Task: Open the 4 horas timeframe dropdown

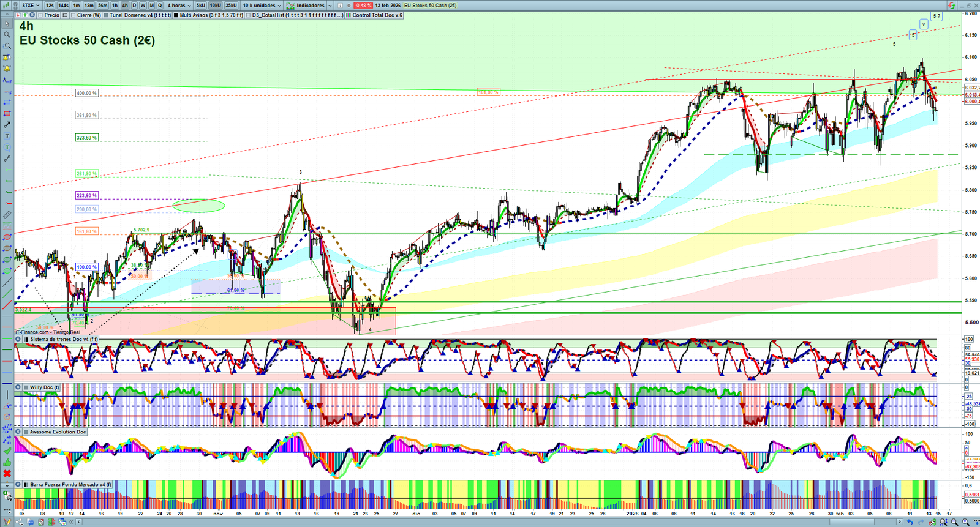Action: pos(179,6)
